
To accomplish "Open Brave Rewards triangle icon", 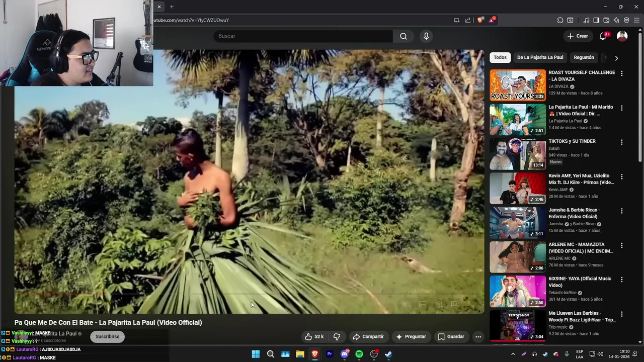I will pos(492,20).
